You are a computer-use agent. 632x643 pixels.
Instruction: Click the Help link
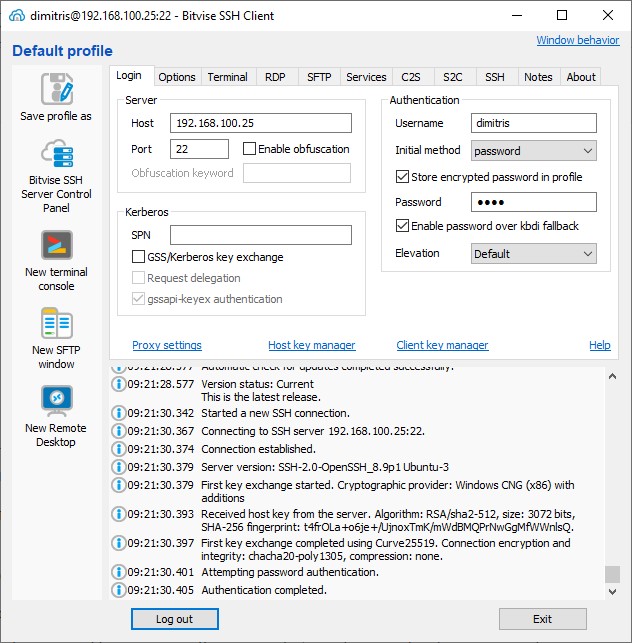[x=600, y=345]
